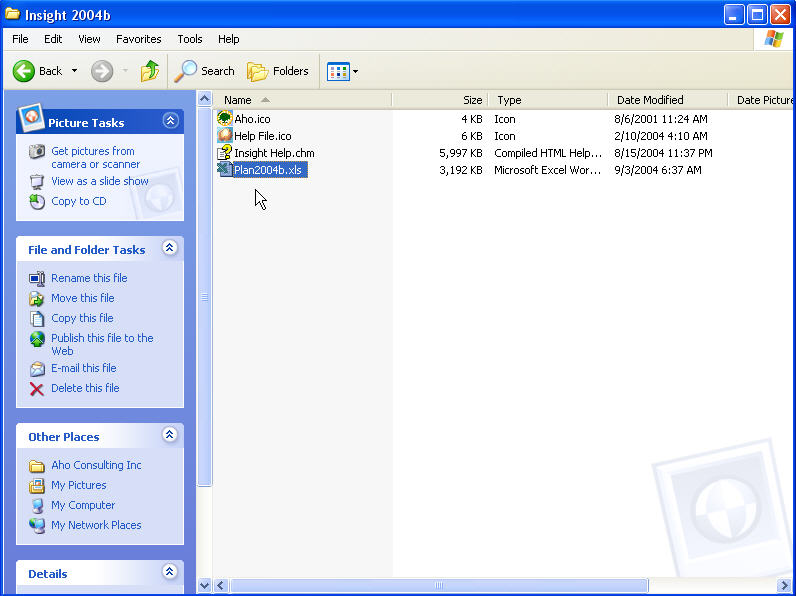Go to Aho Consulting Inc folder link
Viewport: 796px width, 596px height.
[x=96, y=465]
